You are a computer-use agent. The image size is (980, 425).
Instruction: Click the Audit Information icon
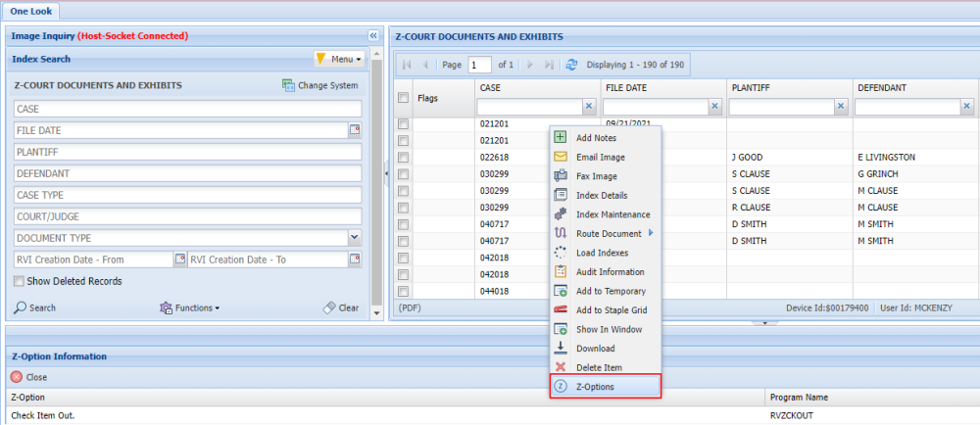(561, 271)
